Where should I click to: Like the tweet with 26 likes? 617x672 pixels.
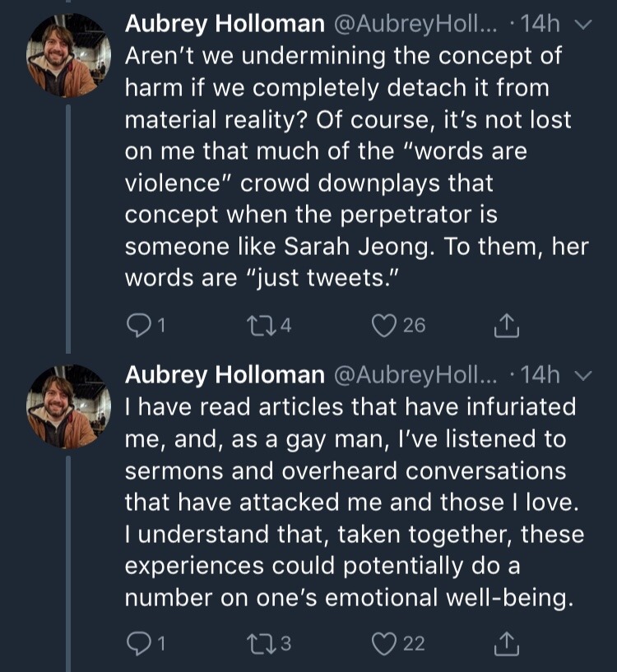tap(383, 326)
